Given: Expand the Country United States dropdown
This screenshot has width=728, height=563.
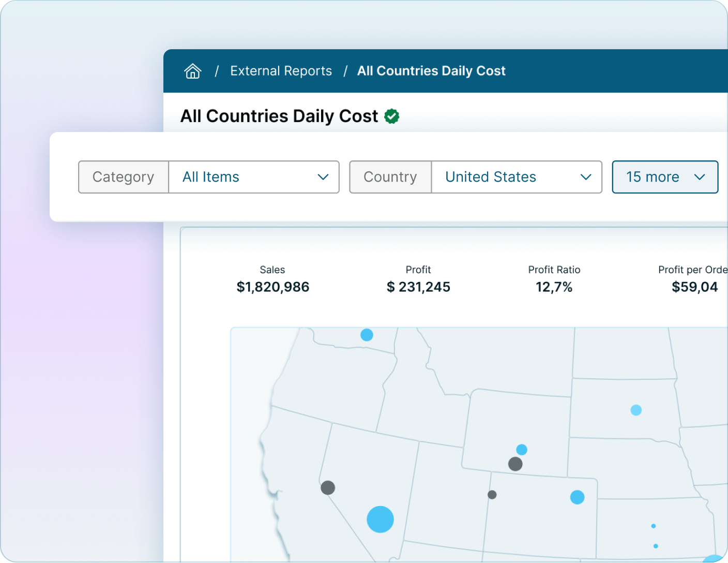Looking at the screenshot, I should pyautogui.click(x=516, y=177).
